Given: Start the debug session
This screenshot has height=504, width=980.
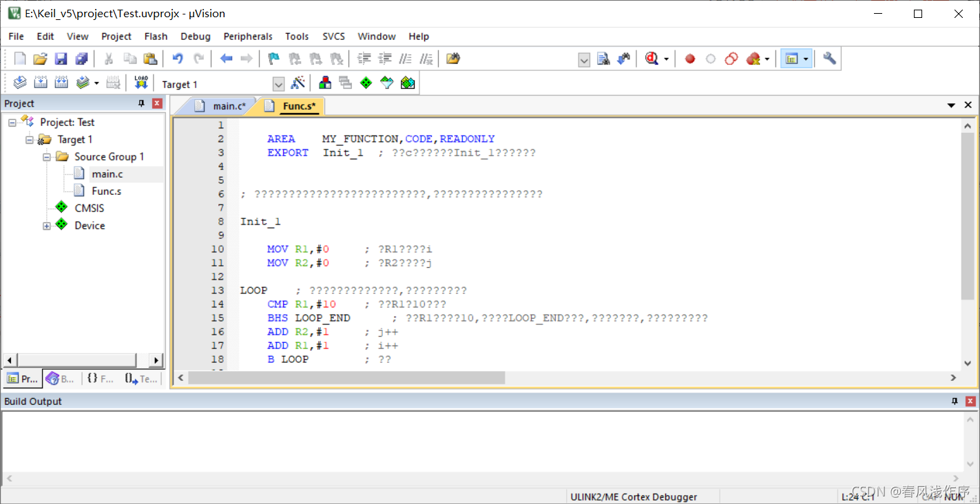Looking at the screenshot, I should click(x=651, y=59).
